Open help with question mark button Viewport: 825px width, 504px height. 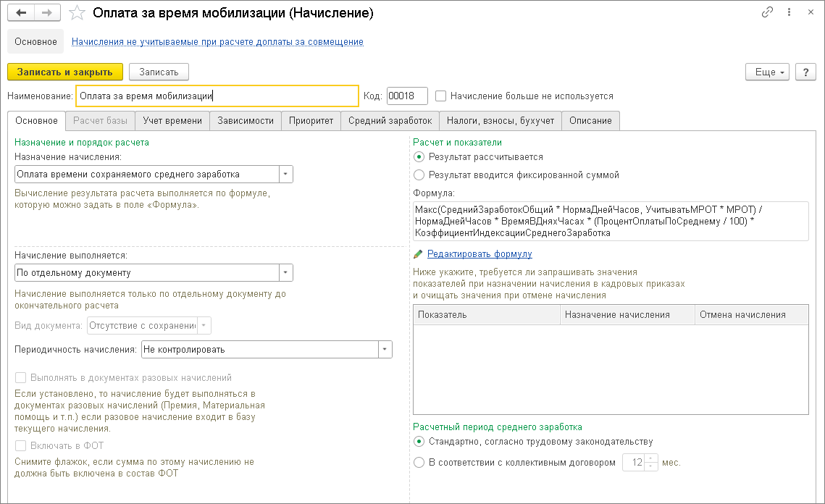(x=805, y=72)
